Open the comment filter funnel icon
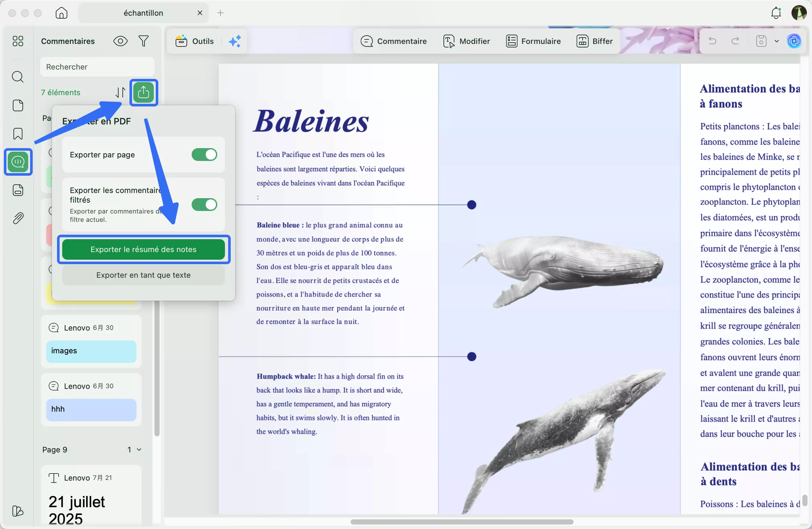The width and height of the screenshot is (812, 529). (x=144, y=41)
